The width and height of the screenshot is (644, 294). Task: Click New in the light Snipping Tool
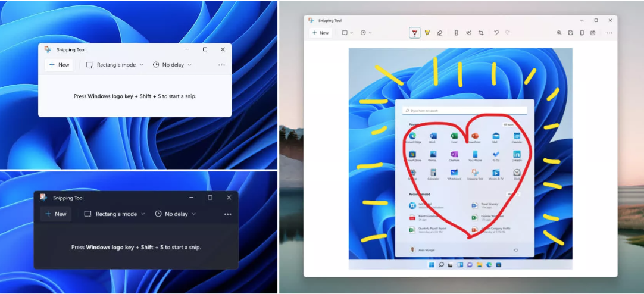[x=59, y=65]
